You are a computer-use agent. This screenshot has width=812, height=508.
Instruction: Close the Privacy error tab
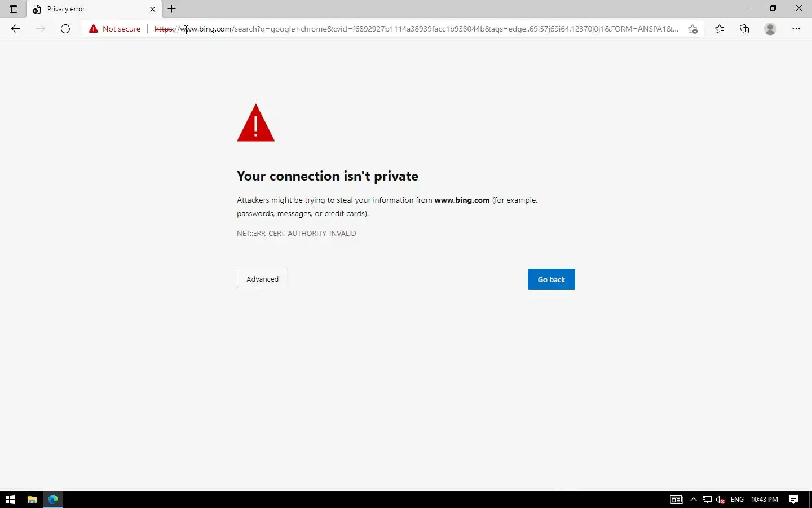tap(152, 9)
